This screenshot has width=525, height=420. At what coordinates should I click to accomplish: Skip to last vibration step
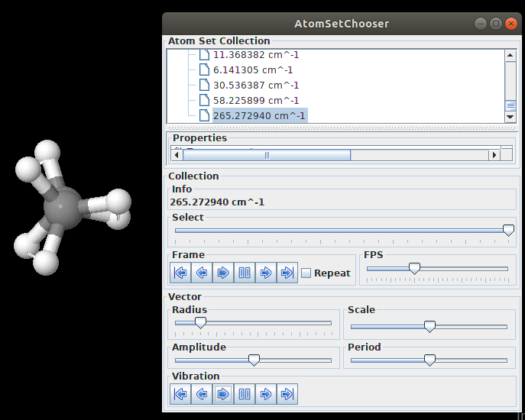point(287,394)
